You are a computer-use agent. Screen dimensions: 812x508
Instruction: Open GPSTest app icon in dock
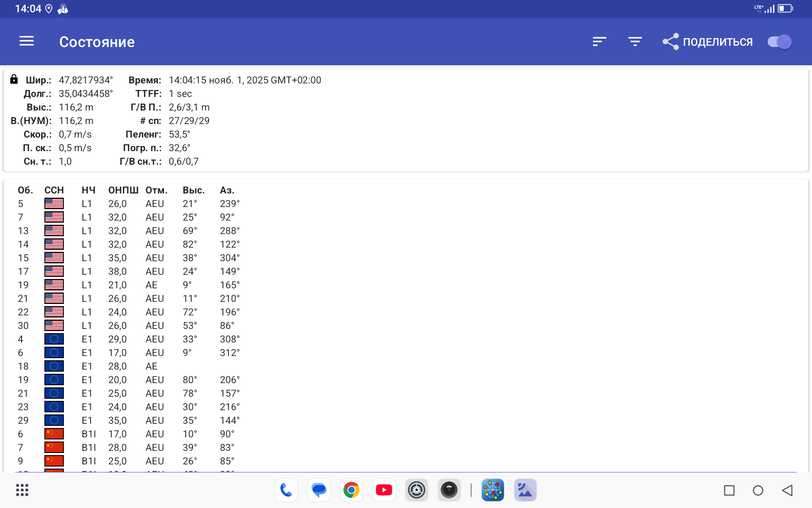493,490
